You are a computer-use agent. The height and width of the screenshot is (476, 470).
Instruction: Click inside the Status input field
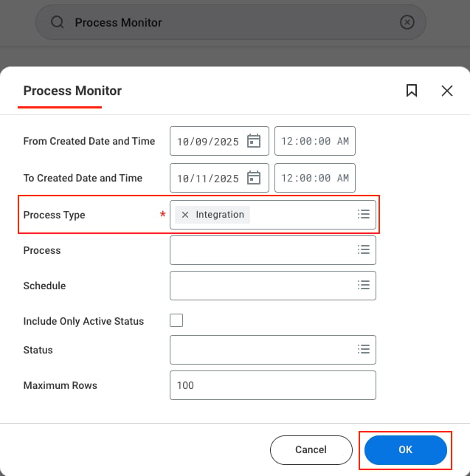pos(273,350)
